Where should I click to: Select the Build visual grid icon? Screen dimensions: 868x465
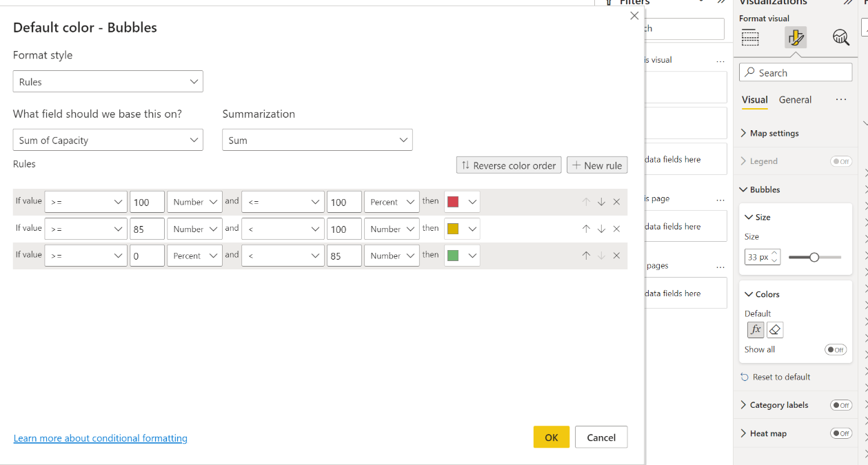tap(750, 37)
